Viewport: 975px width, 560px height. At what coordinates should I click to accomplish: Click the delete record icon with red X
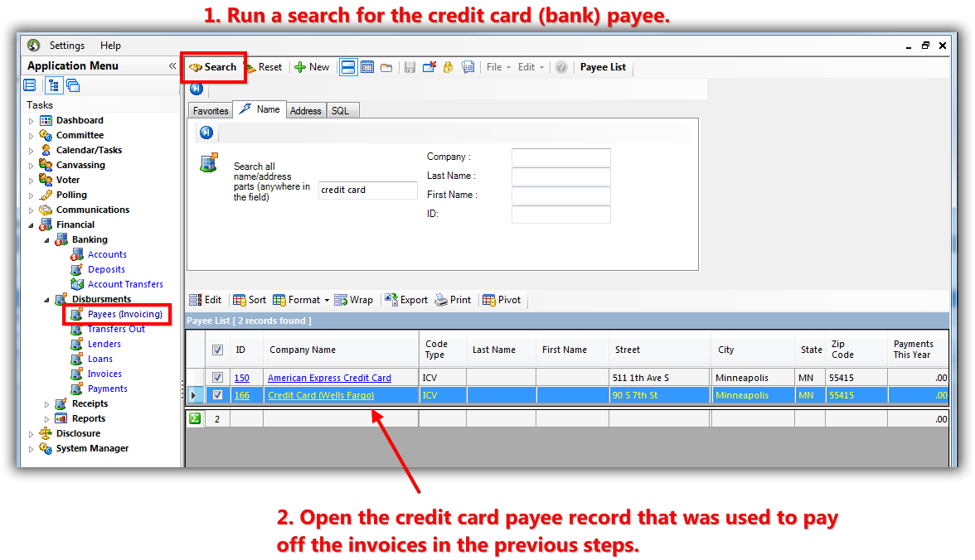429,67
